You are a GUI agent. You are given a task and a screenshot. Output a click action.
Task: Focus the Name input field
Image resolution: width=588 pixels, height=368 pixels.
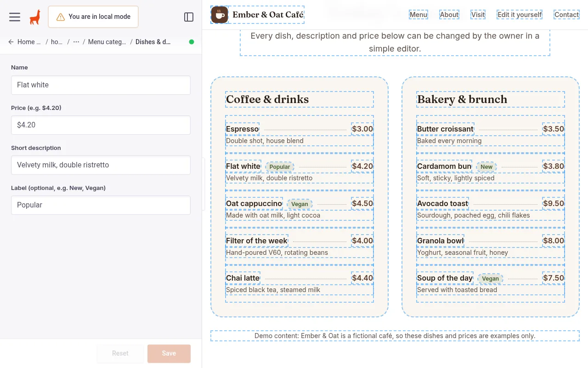tap(101, 85)
